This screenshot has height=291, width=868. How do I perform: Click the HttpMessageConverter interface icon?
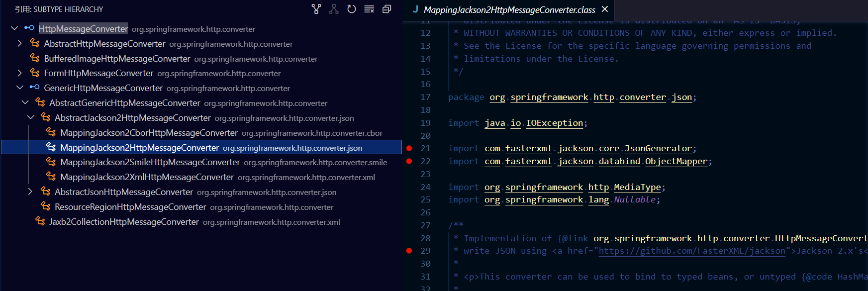coord(29,28)
